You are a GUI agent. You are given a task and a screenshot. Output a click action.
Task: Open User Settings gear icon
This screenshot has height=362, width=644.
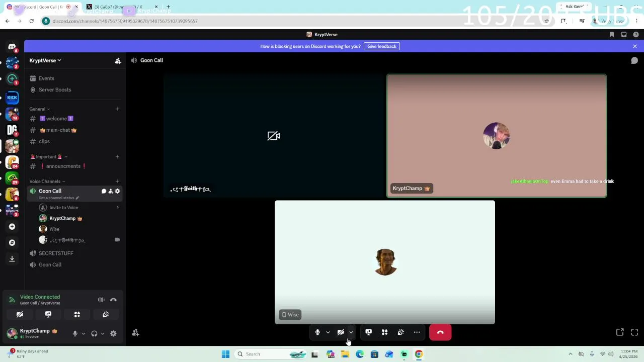point(113,333)
